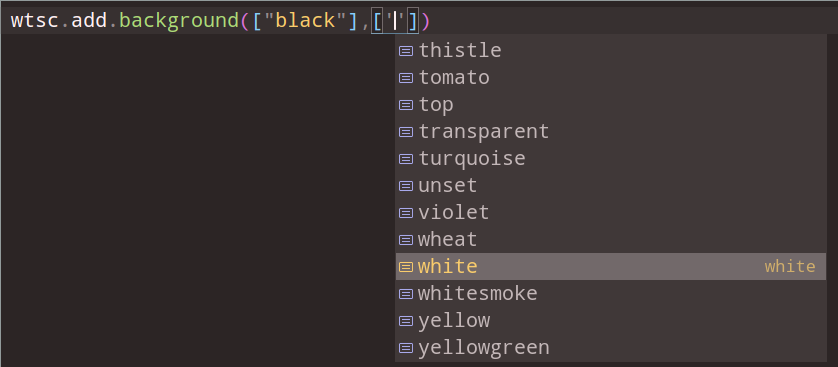Screen dimensions: 838x367
Task: Choose the turquoise completion
Action: (611, 159)
